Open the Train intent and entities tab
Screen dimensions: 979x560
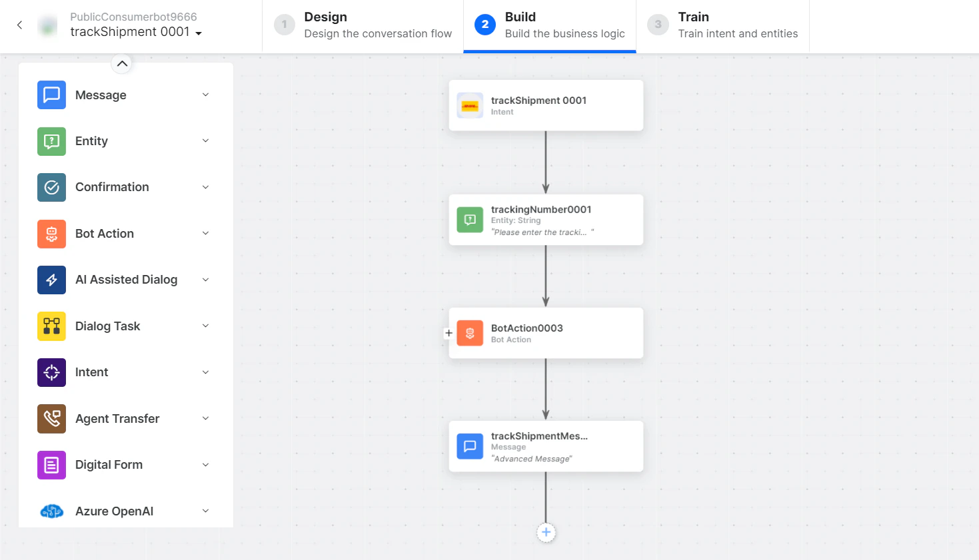tap(724, 25)
